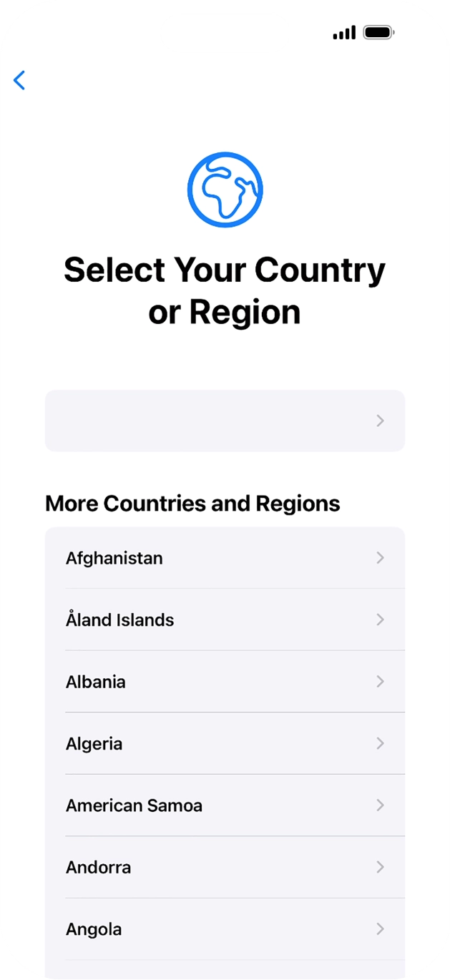Open the suggested country row chevron

380,421
